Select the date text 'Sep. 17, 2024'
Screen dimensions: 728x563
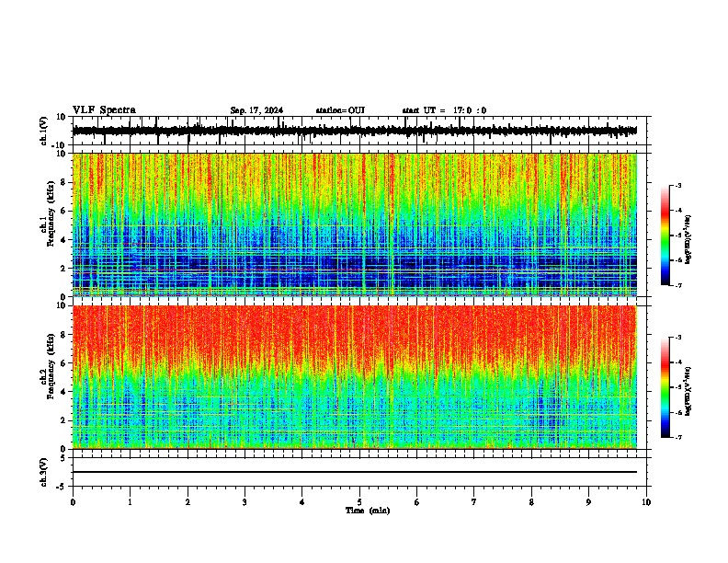(256, 110)
